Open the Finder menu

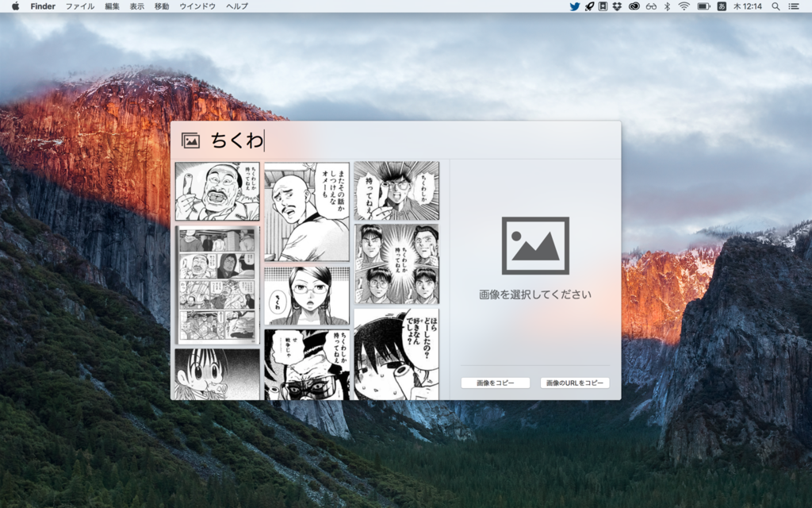tap(43, 6)
